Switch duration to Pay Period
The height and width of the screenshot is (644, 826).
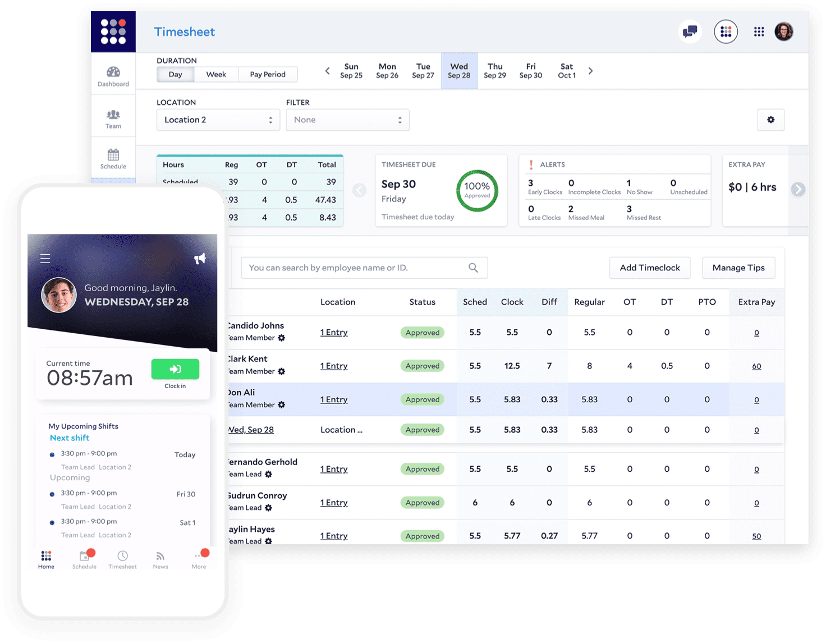pyautogui.click(x=268, y=75)
